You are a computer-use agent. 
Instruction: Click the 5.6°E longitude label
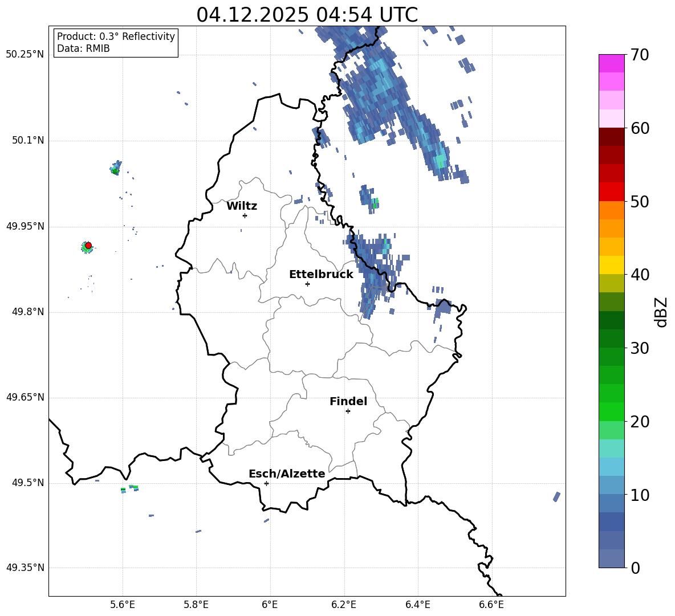pyautogui.click(x=123, y=605)
